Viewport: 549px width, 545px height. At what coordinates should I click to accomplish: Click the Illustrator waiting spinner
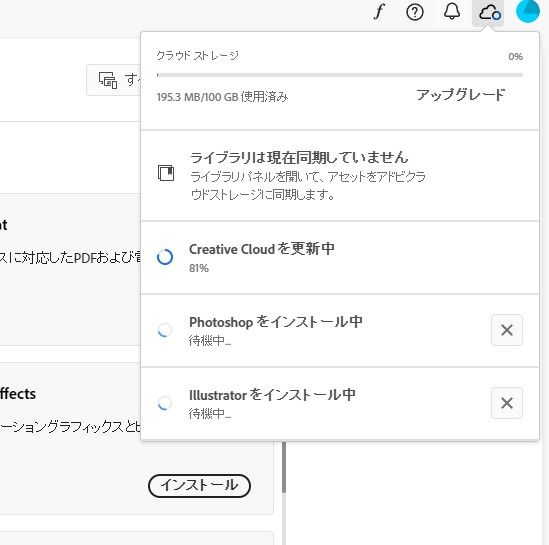[165, 403]
